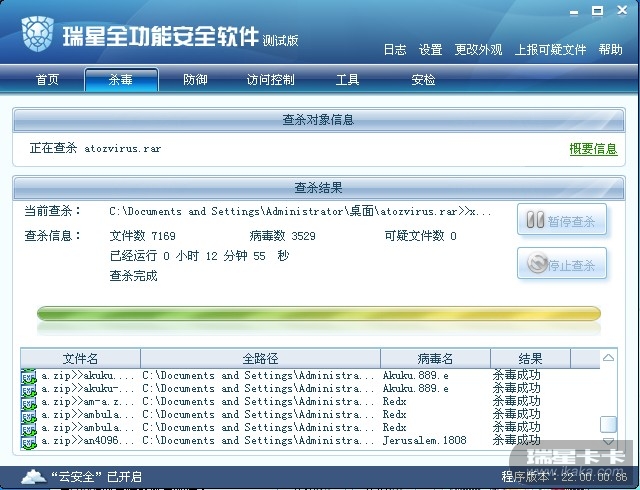Click the 查杀结果 panel header
This screenshot has width=640, height=490.
[319, 188]
